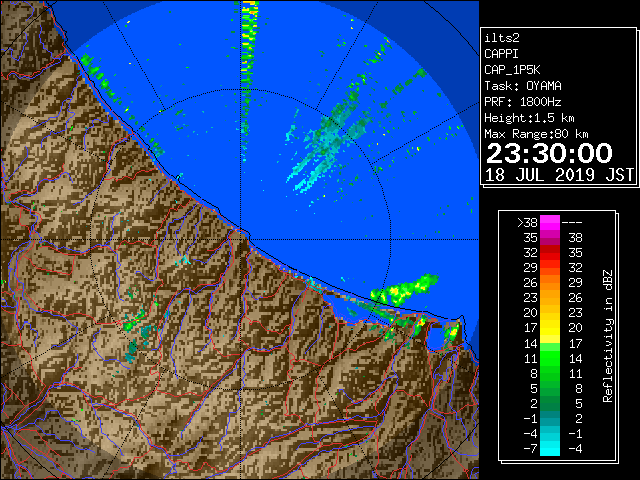The width and height of the screenshot is (640, 480).
Task: Click the 23:30:00 timestamp
Action: point(549,153)
